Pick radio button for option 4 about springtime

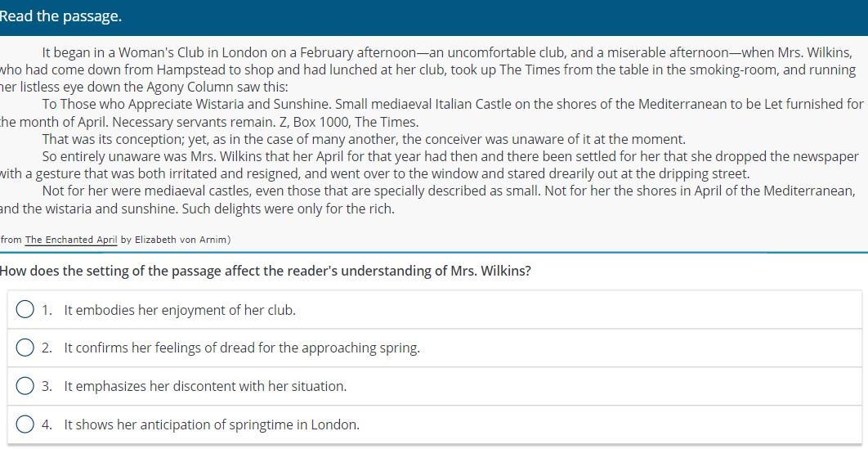[25, 424]
